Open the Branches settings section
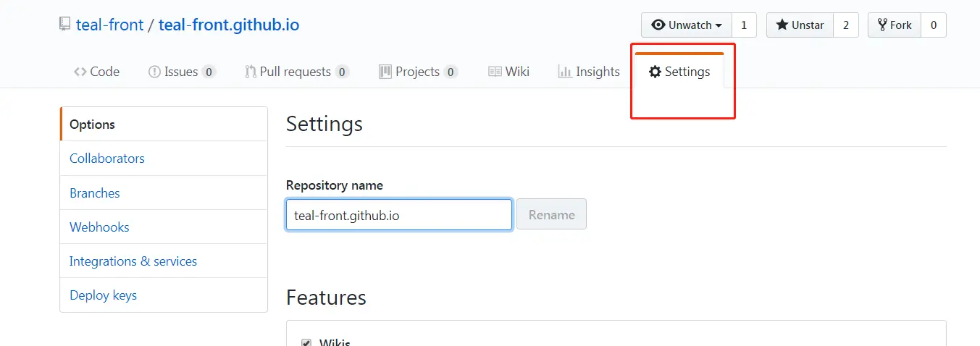The image size is (980, 346). pyautogui.click(x=95, y=193)
